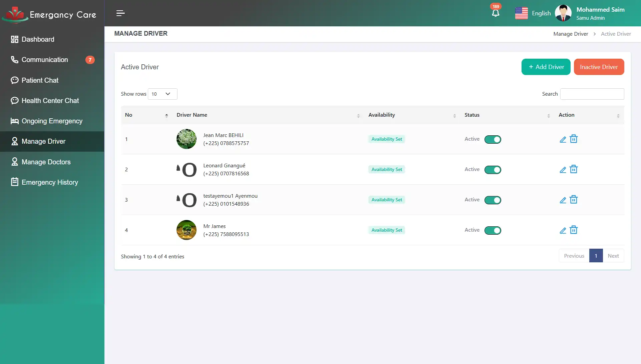Open the hamburger menu icon
641x364 pixels.
pos(120,13)
